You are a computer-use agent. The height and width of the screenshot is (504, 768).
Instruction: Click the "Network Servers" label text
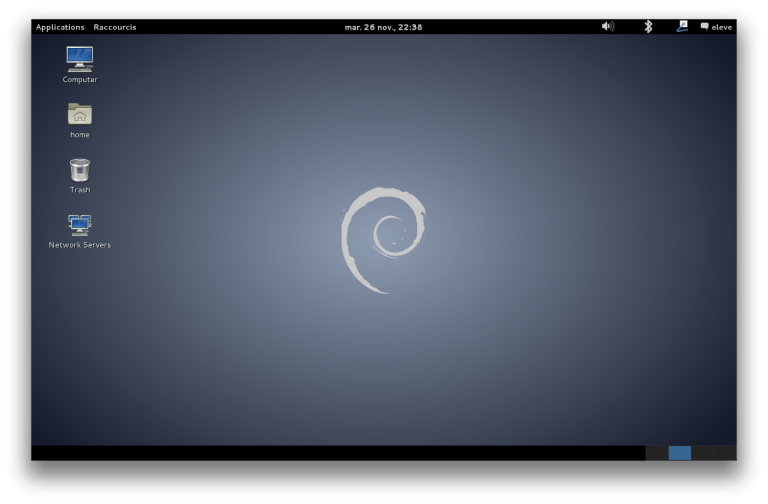pos(80,245)
